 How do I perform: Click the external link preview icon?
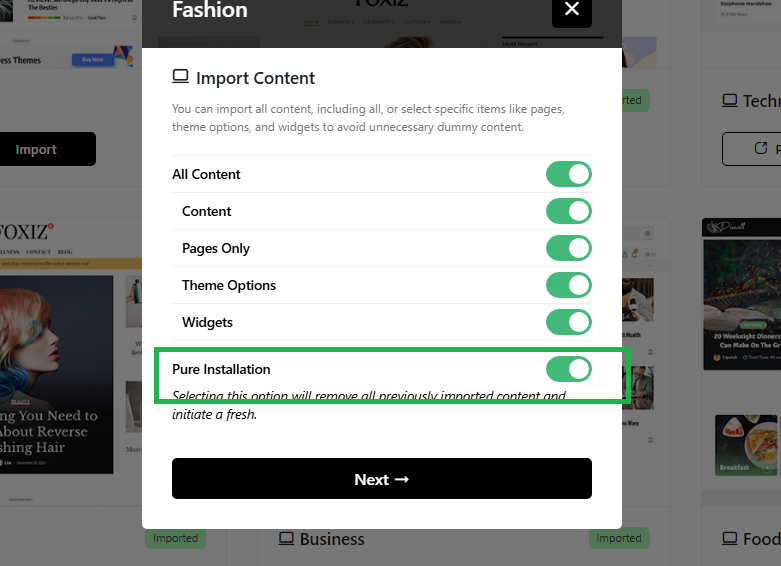point(761,148)
